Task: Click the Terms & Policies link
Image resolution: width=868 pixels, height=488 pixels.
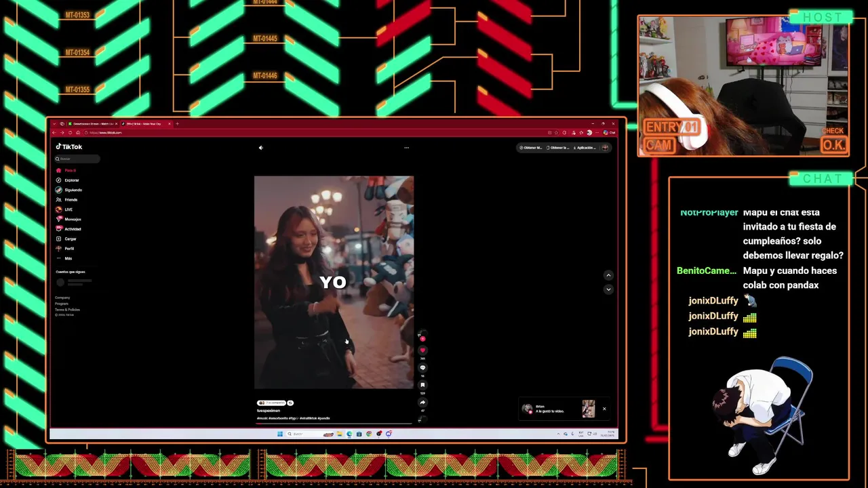Action: coord(67,310)
